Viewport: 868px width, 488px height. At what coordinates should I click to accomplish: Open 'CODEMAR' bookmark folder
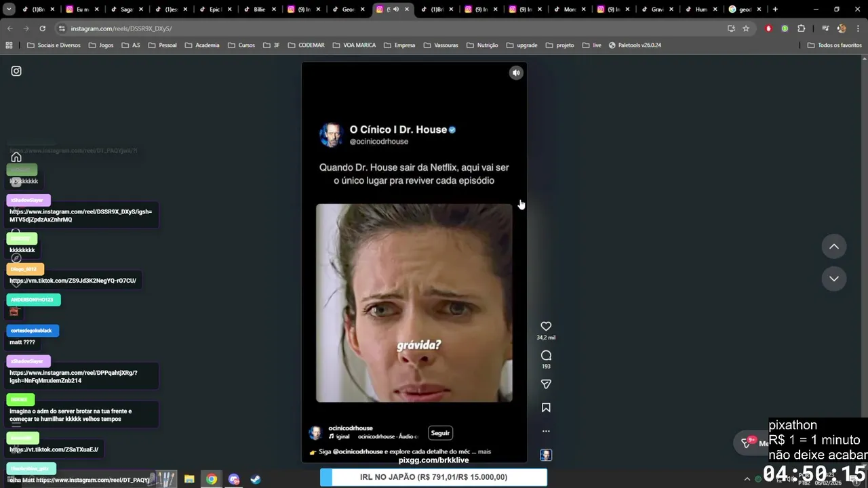(x=307, y=45)
